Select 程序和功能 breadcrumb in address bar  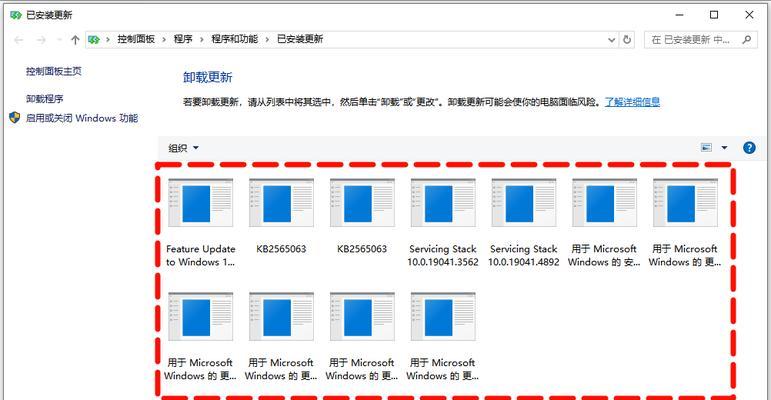(x=235, y=39)
